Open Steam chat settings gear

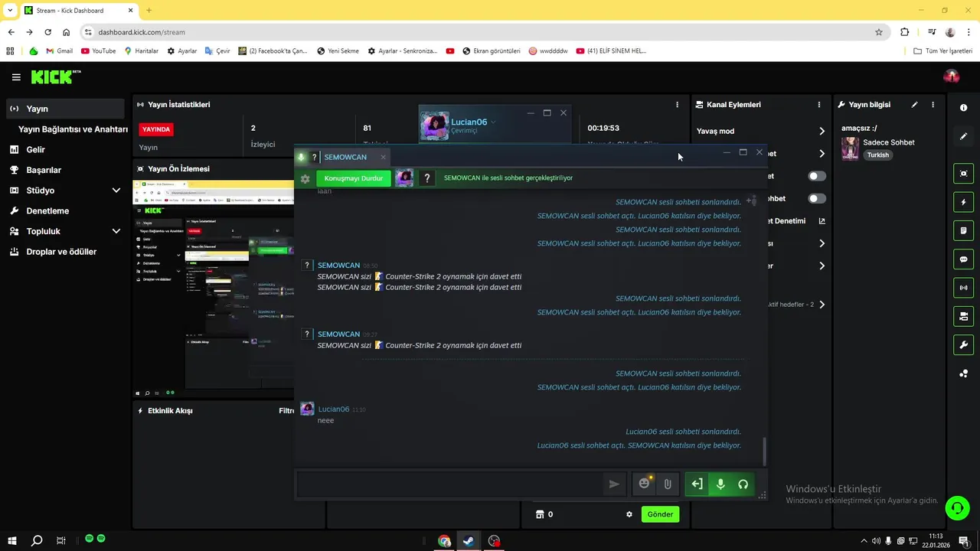pyautogui.click(x=305, y=178)
